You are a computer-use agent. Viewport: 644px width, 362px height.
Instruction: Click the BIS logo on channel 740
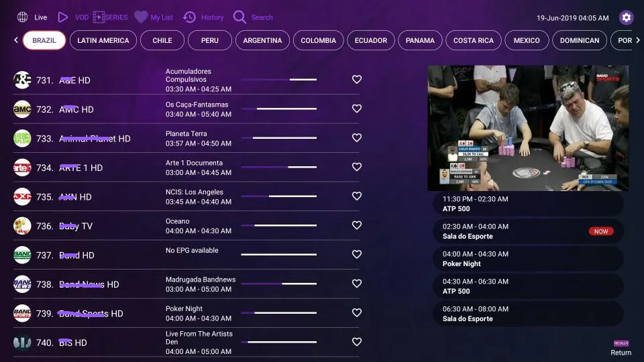click(22, 343)
